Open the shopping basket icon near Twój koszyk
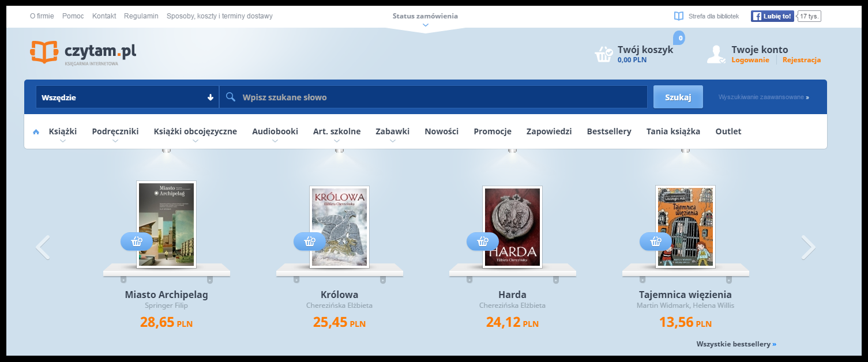The width and height of the screenshot is (868, 362). click(x=604, y=54)
